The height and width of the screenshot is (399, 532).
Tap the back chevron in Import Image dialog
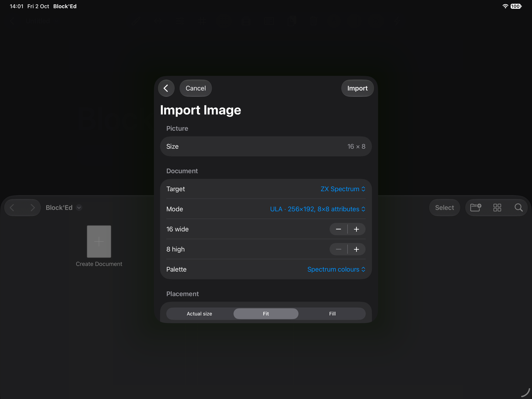pos(166,88)
